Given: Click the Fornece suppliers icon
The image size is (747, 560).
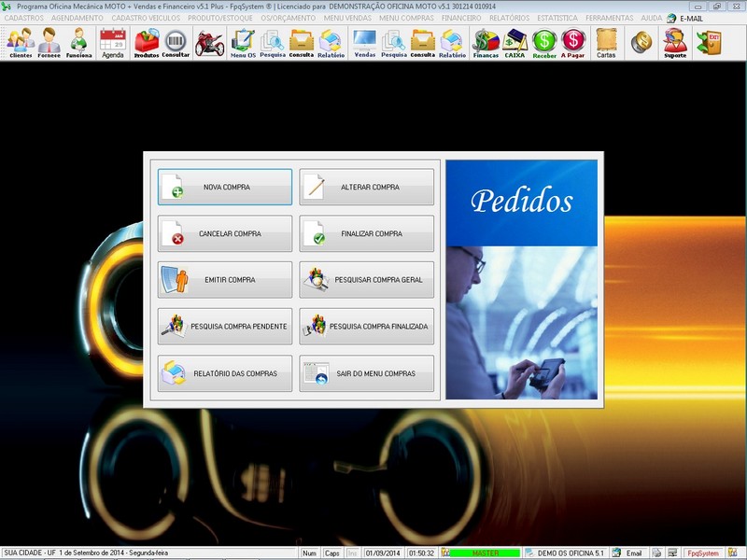Looking at the screenshot, I should click(49, 43).
